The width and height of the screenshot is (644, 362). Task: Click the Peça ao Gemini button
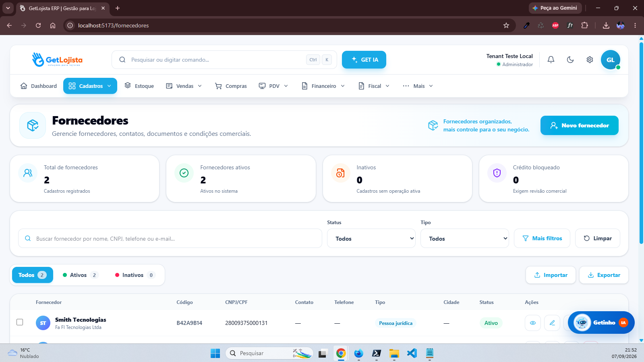pos(555,8)
